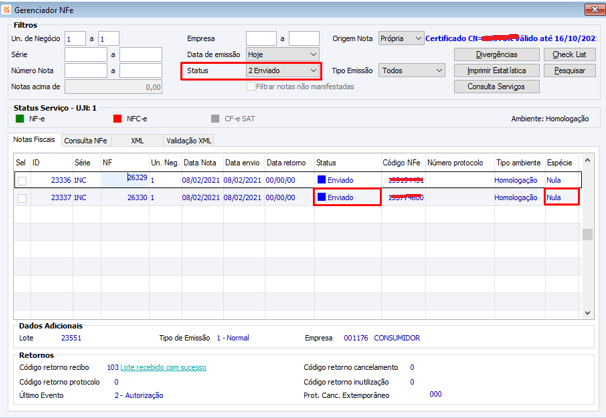Click the Último Evento value 2 - Autorização

pyautogui.click(x=139, y=395)
